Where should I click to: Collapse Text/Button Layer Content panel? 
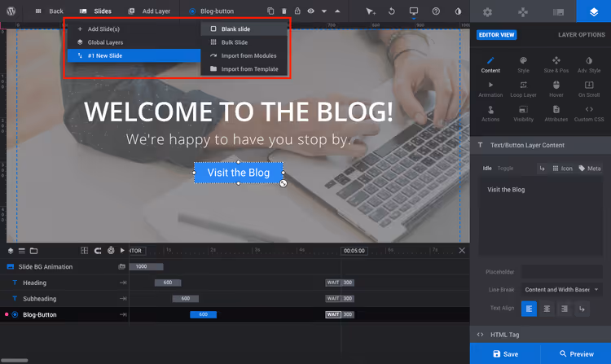click(540, 145)
